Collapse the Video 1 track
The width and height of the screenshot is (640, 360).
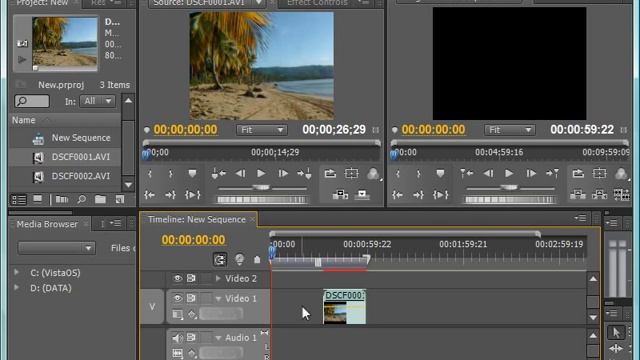(218, 299)
